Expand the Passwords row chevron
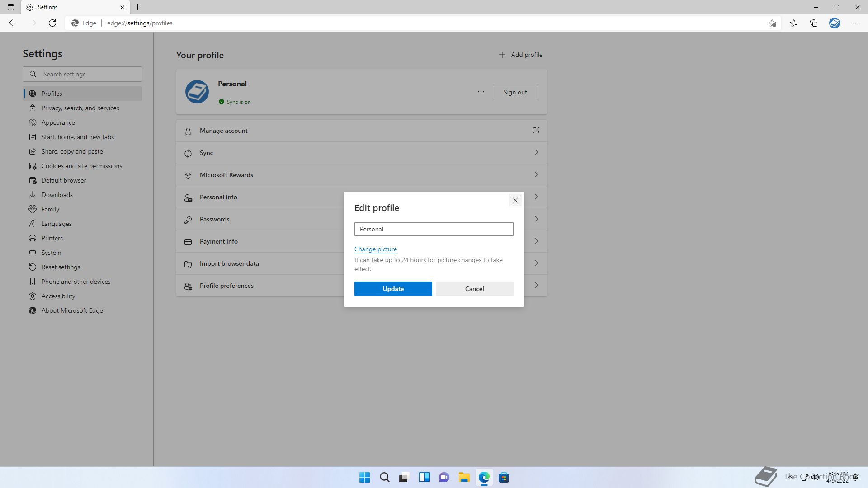Image resolution: width=868 pixels, height=488 pixels. tap(536, 219)
